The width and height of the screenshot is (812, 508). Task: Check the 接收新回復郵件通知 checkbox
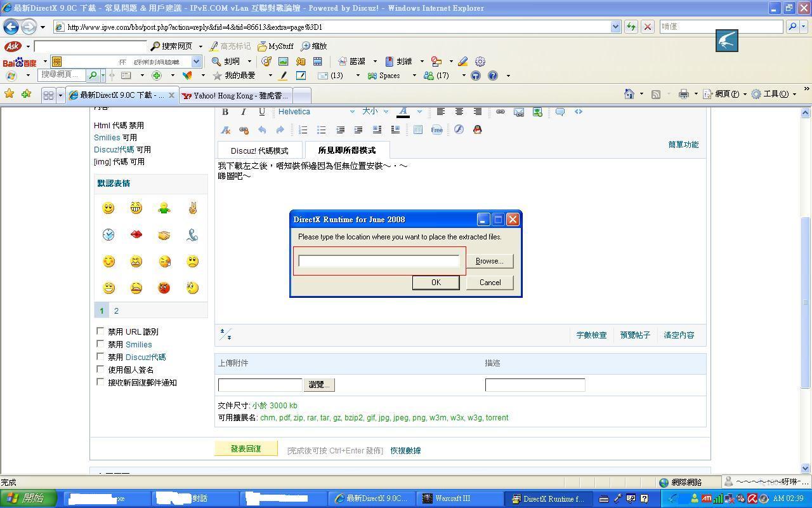[x=100, y=382]
